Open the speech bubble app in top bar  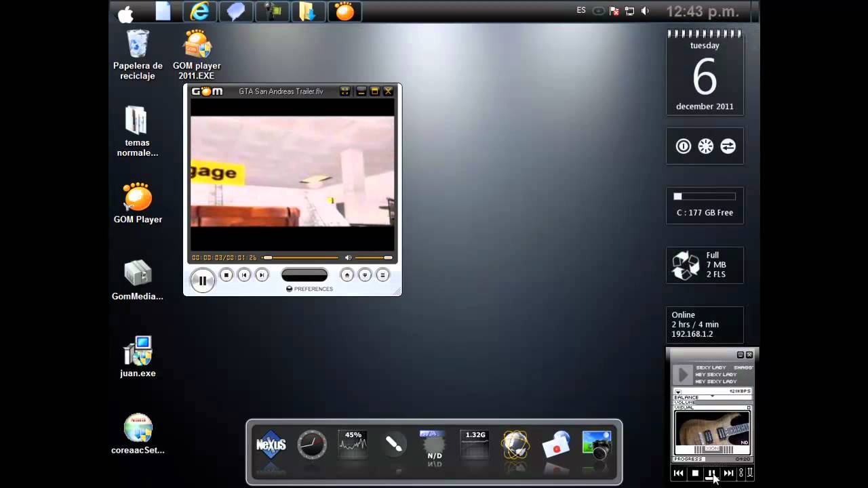(235, 11)
